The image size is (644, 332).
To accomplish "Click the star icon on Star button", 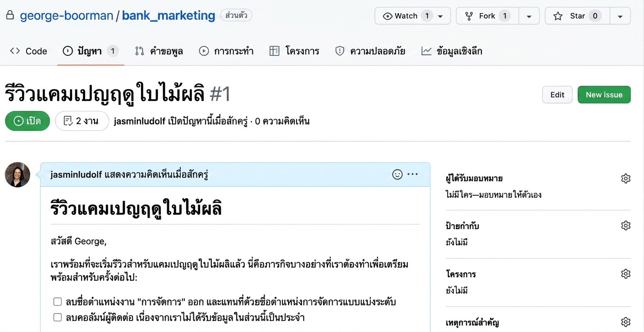I will tap(558, 16).
